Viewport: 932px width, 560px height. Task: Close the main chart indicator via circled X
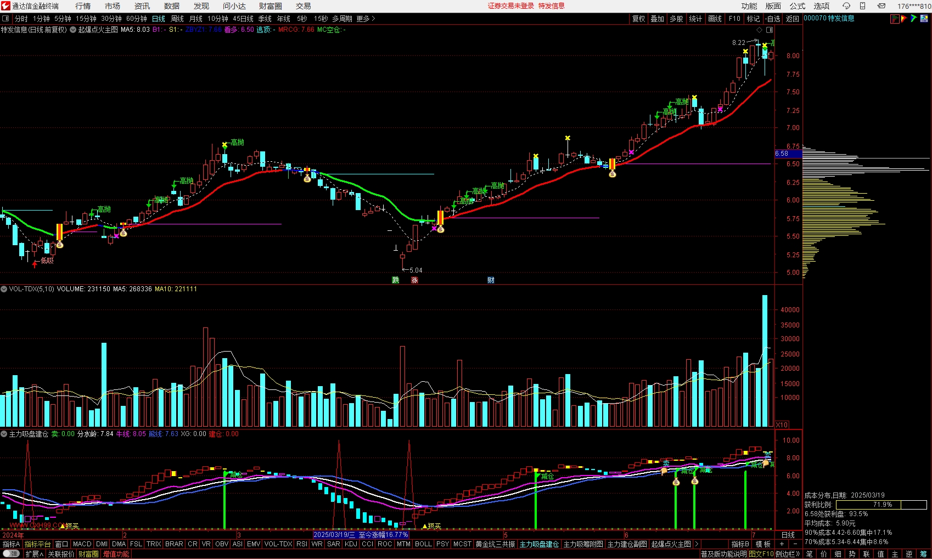point(72,30)
